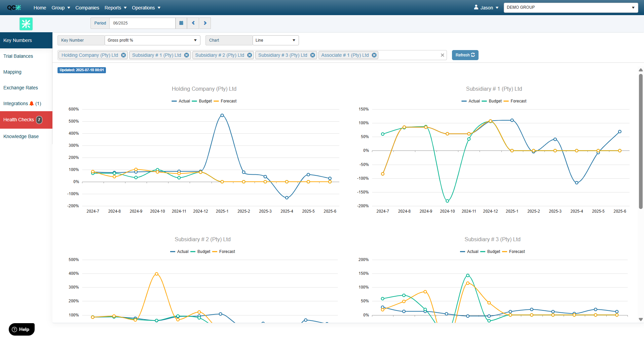Open the Group dropdown menu
The height and width of the screenshot is (345, 644).
[61, 8]
